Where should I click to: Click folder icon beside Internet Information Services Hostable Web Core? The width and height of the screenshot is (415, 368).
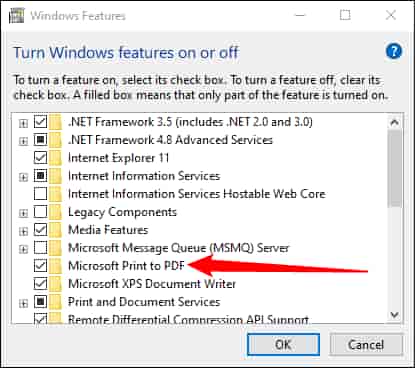[x=55, y=193]
